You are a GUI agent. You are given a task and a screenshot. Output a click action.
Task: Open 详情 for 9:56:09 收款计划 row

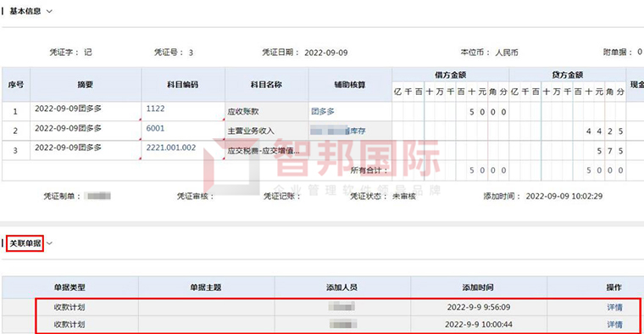click(614, 307)
